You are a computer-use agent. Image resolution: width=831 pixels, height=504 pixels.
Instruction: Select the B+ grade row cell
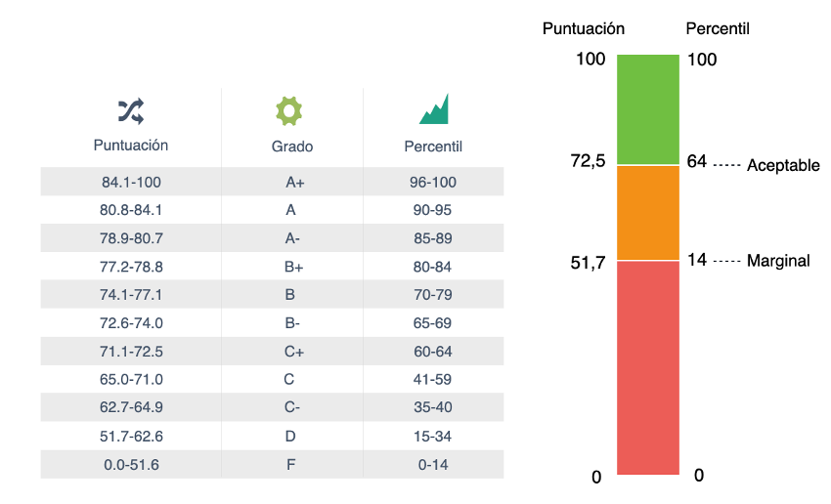click(x=291, y=267)
